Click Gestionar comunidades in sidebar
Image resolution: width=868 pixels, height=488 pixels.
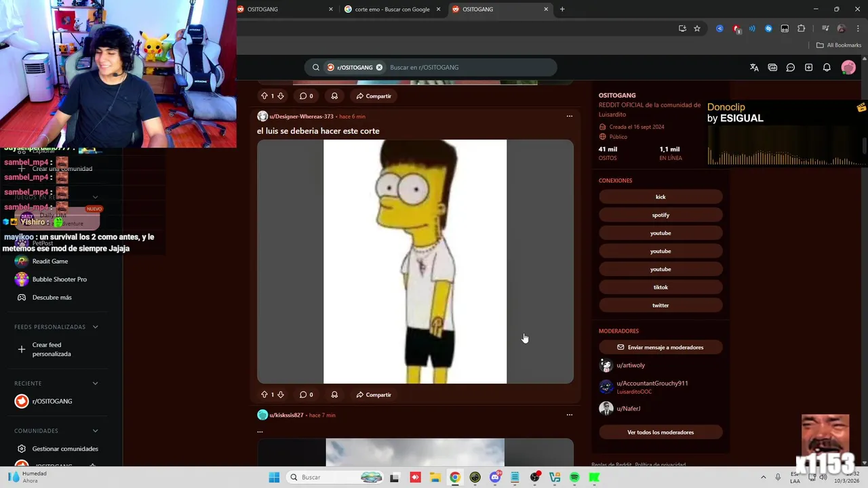click(x=65, y=449)
